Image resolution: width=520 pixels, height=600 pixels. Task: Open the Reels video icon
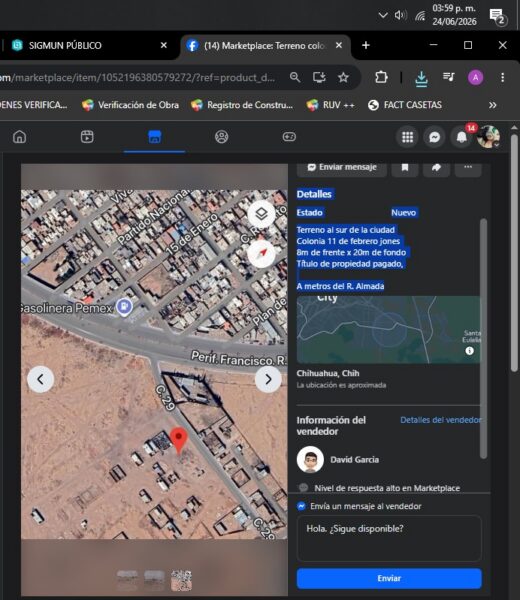pyautogui.click(x=87, y=137)
